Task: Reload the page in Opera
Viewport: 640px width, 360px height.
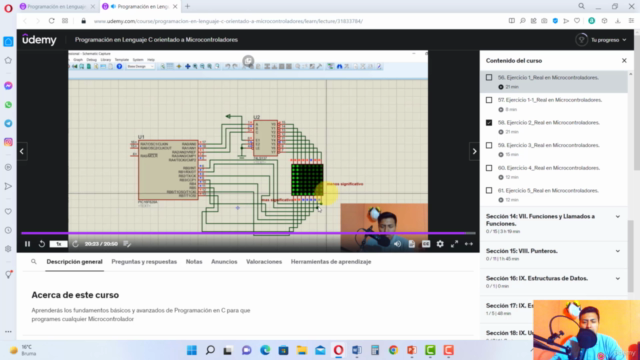Action: [x=51, y=21]
